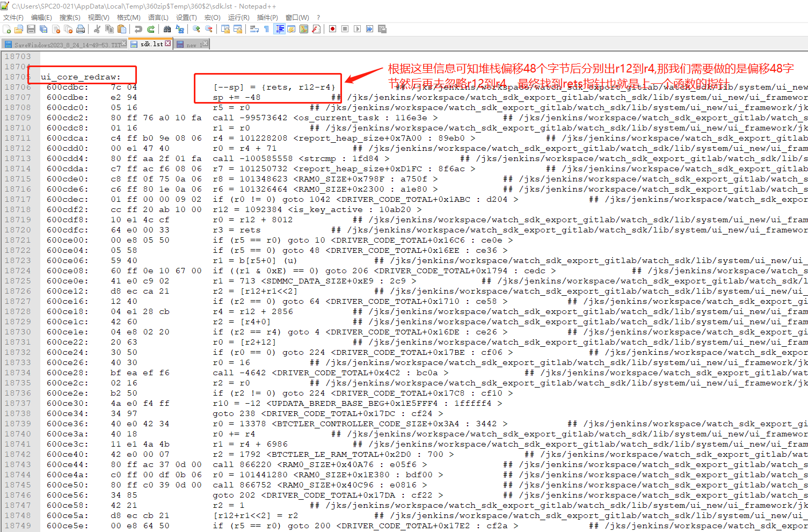The height and width of the screenshot is (532, 808).
Task: Open the 搜索(S) menu
Action: tap(70, 18)
